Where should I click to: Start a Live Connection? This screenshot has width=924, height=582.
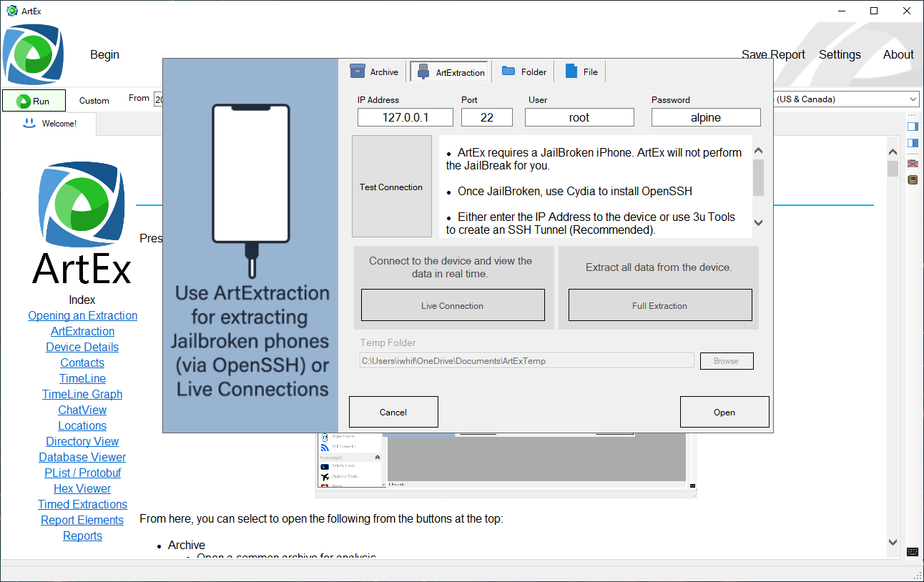(452, 305)
